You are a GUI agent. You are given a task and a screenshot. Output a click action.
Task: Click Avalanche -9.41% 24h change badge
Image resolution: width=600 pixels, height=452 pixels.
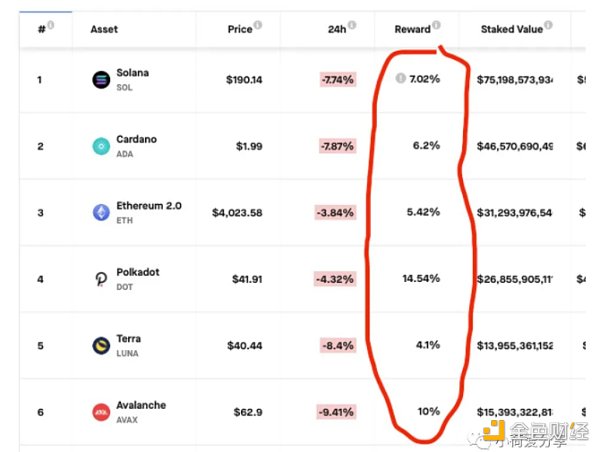[x=336, y=412]
